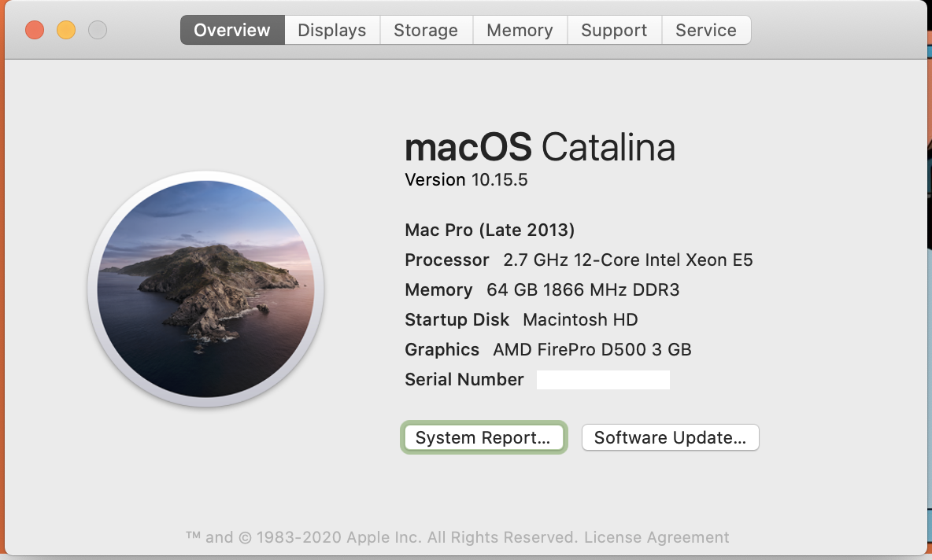
Task: Switch to the Overview tab
Action: (x=232, y=30)
